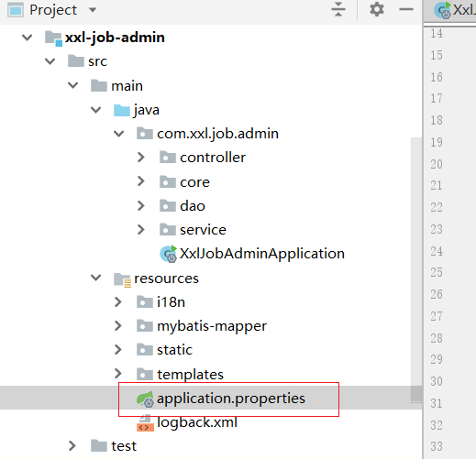
Task: Click the resources folder icon
Action: point(122,279)
